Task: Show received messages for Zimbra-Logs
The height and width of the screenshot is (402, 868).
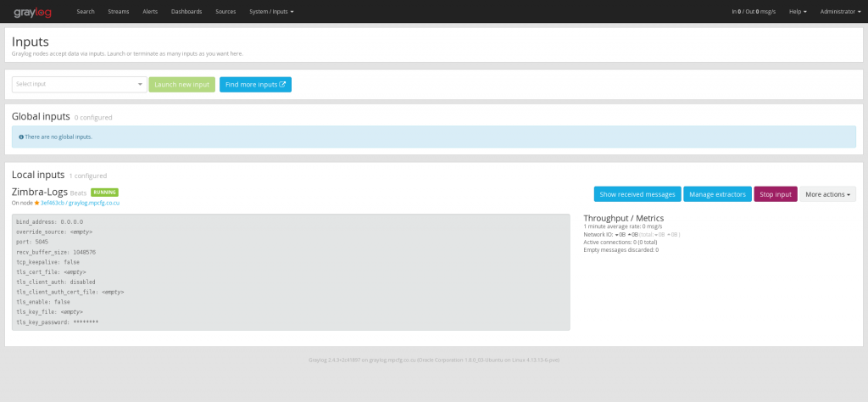Action: (637, 194)
